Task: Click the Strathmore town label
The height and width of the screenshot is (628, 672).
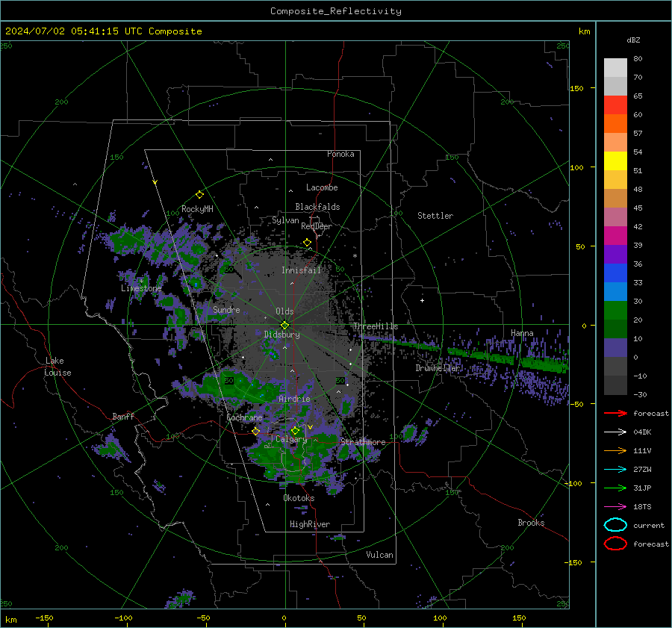Action: point(363,441)
